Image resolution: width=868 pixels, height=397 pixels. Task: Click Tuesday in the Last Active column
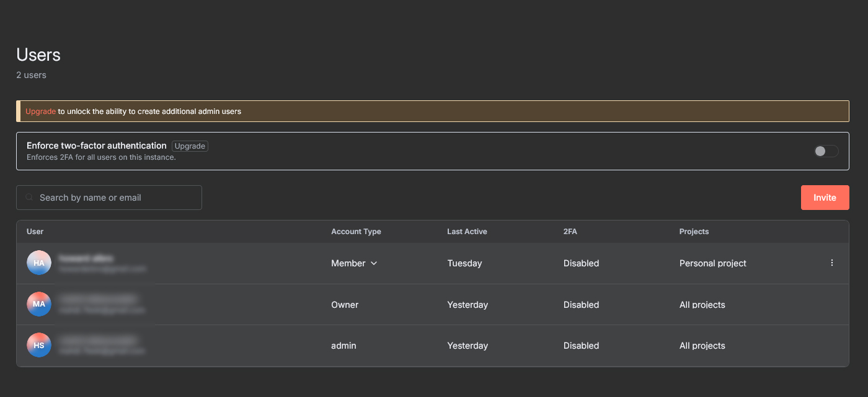tap(464, 263)
